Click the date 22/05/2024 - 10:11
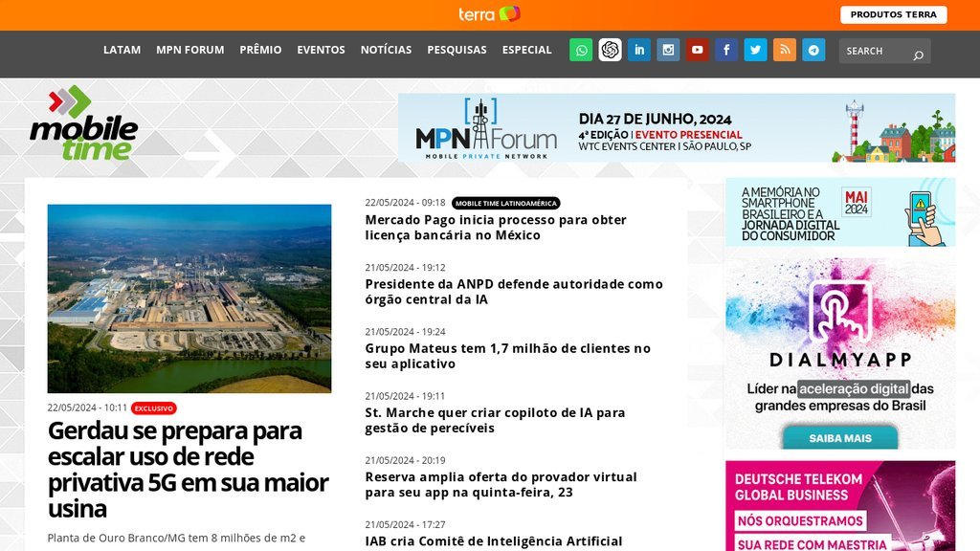This screenshot has width=980, height=551. (87, 408)
